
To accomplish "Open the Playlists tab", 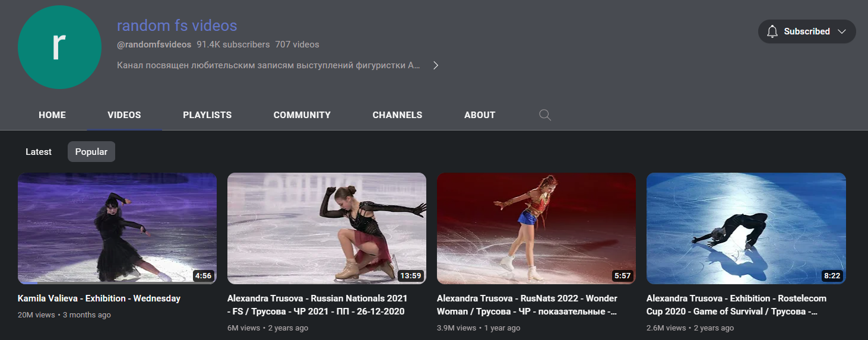I will tap(207, 115).
